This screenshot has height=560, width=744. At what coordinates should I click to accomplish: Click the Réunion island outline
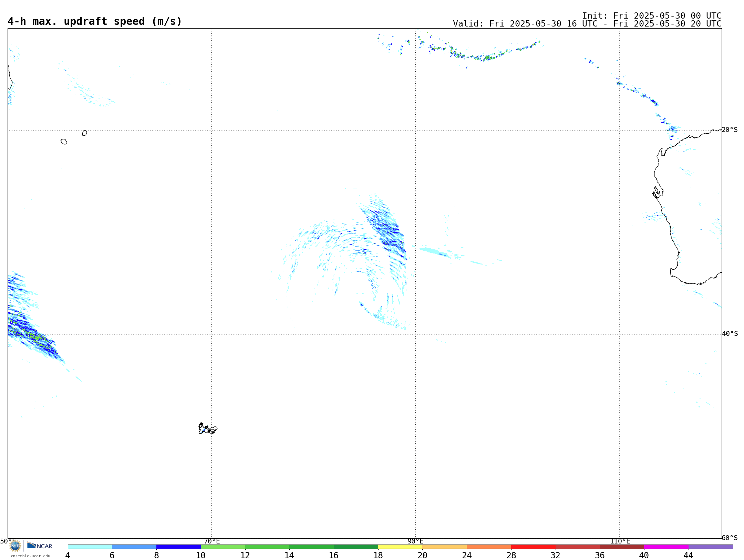tap(64, 142)
